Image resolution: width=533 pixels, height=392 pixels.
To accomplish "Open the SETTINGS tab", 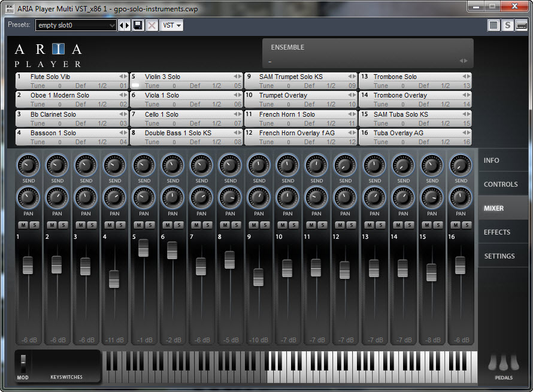I will coord(503,256).
